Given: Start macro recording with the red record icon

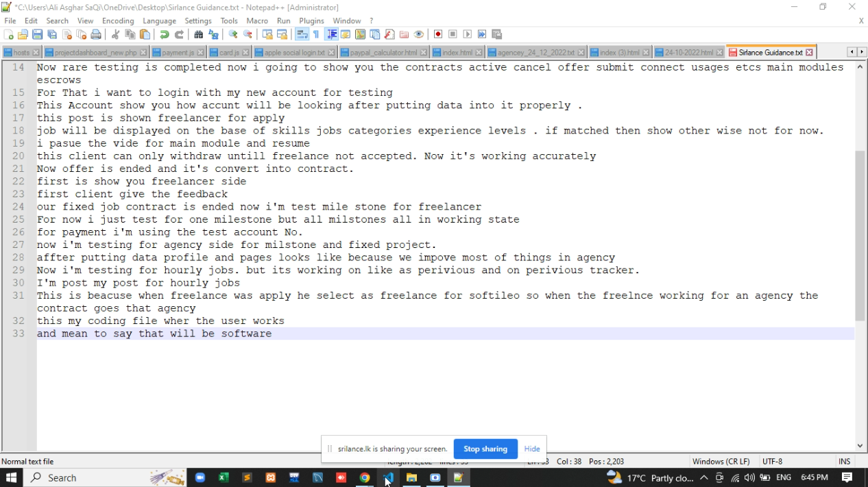Looking at the screenshot, I should (x=438, y=35).
